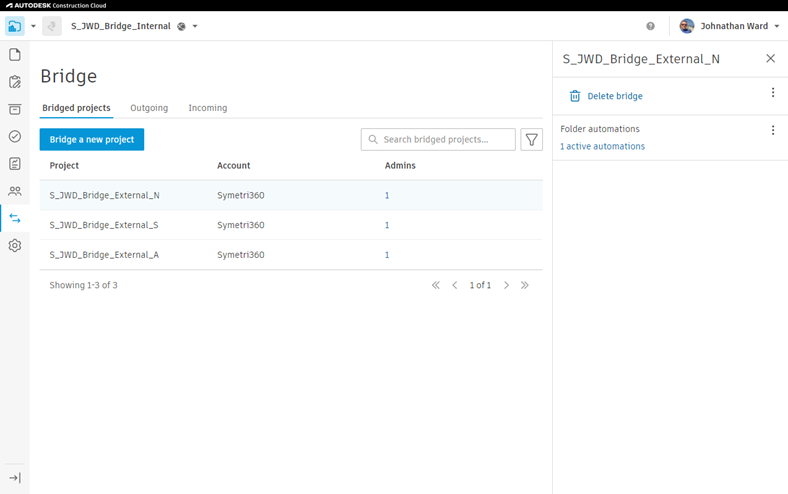Viewport: 788px width, 494px height.
Task: Click the help question mark icon
Action: click(650, 26)
